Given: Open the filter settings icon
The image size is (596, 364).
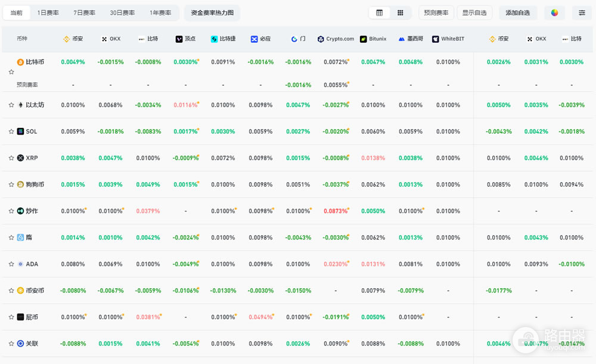Looking at the screenshot, I should 582,13.
